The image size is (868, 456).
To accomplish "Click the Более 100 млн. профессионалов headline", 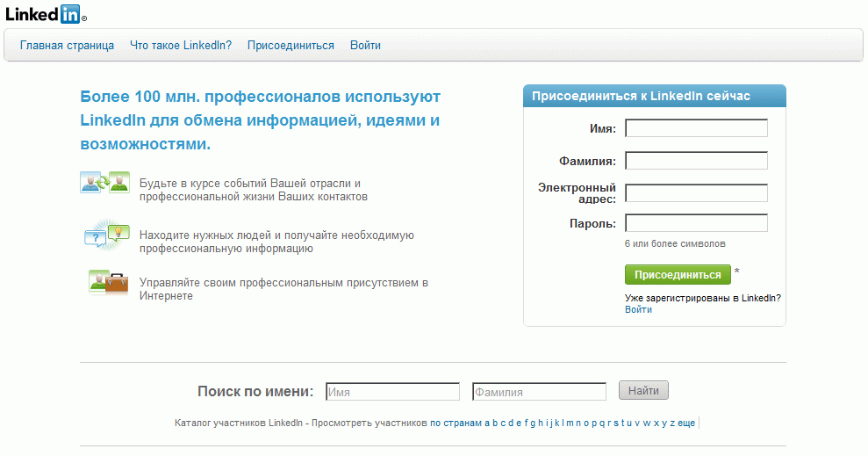I will [260, 120].
